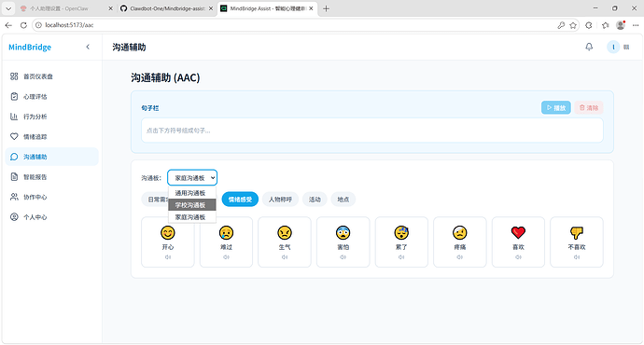Click the speaker icon under 开心
Image resolution: width=644 pixels, height=345 pixels.
(x=168, y=257)
